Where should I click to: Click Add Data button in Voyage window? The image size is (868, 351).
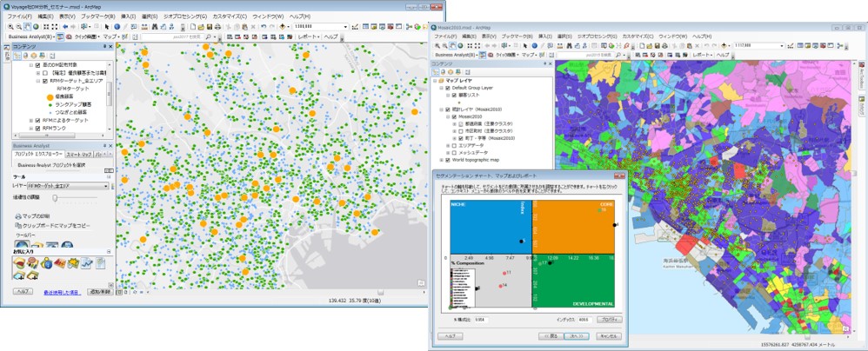tap(283, 27)
